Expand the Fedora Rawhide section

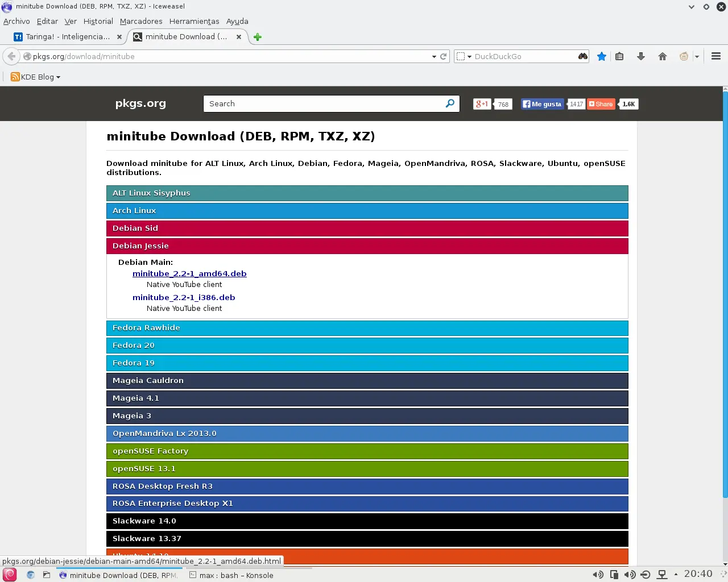[x=367, y=328]
